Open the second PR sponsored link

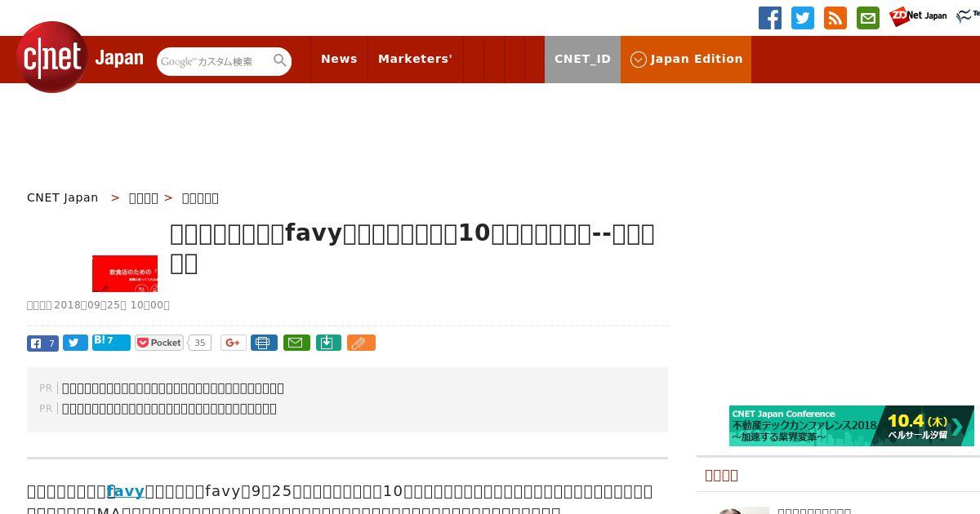pos(169,409)
